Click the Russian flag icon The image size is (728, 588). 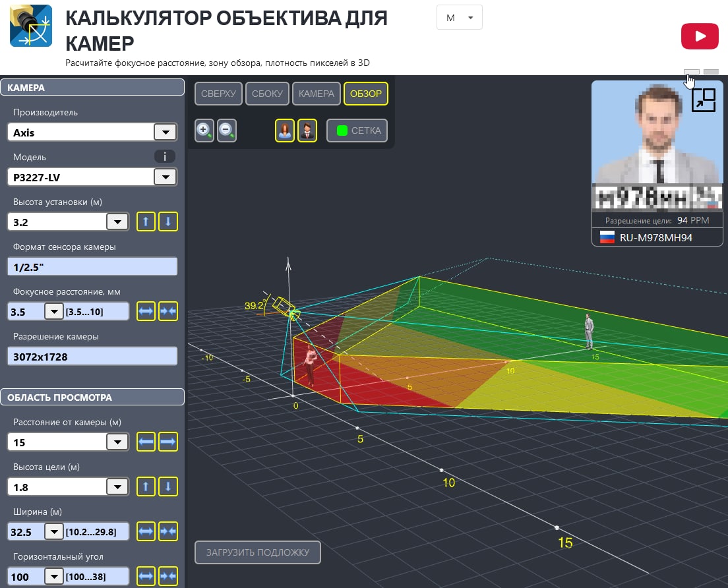[607, 237]
